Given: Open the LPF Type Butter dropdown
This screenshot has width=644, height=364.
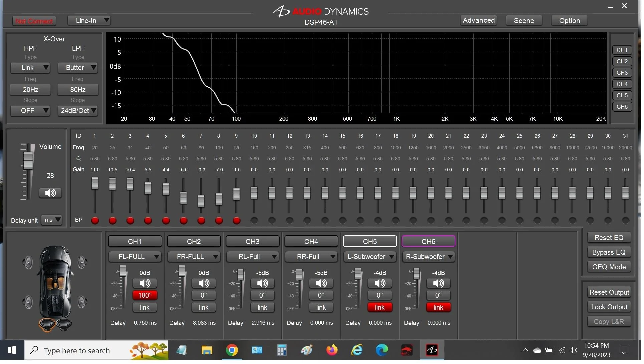Looking at the screenshot, I should click(x=78, y=68).
